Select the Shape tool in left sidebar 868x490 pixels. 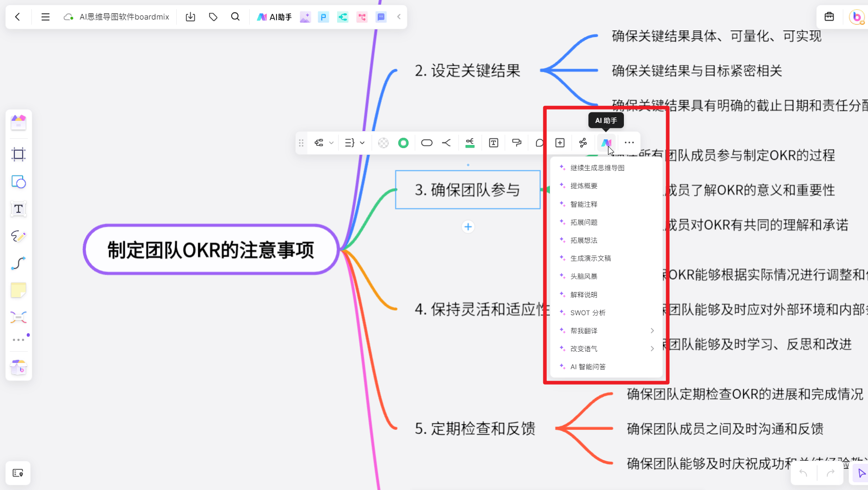[19, 182]
